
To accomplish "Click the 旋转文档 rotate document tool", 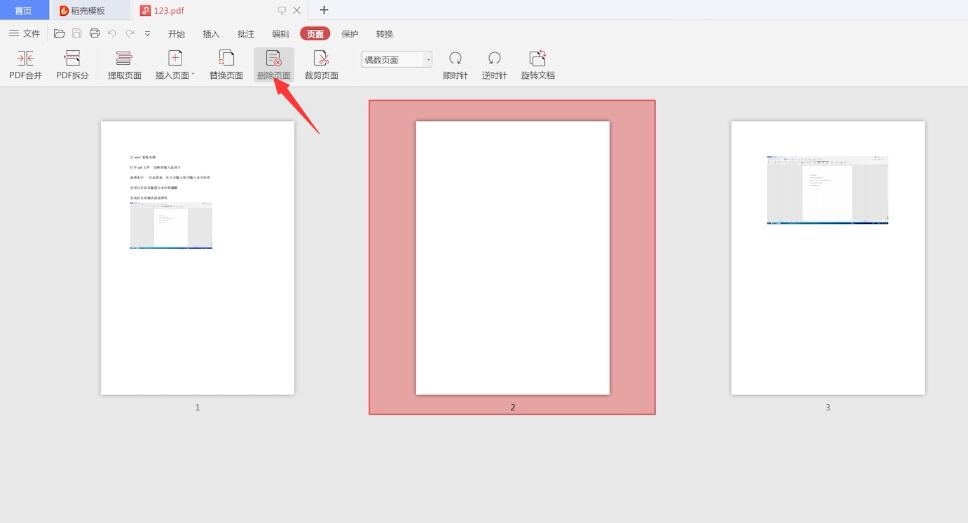I will (538, 65).
